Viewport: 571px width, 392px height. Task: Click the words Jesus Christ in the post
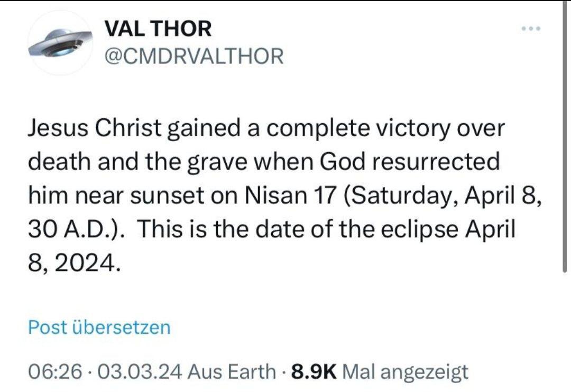(x=96, y=129)
